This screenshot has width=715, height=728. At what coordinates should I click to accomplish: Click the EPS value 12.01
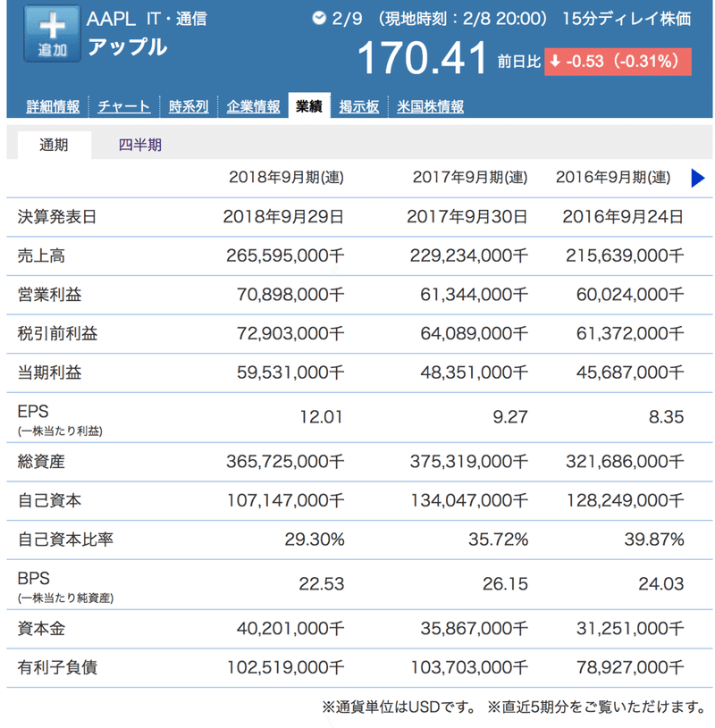point(321,417)
